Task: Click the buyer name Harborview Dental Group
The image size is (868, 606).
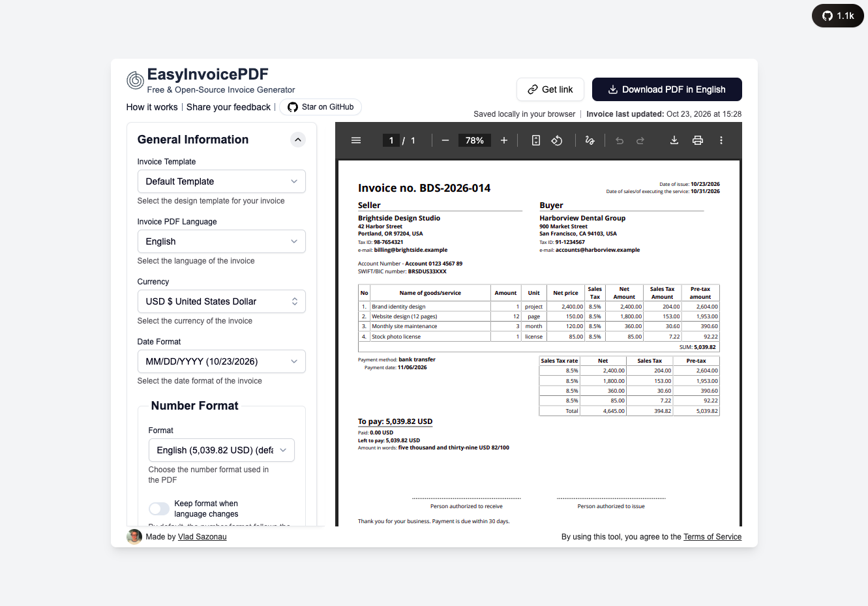Action: 582,218
